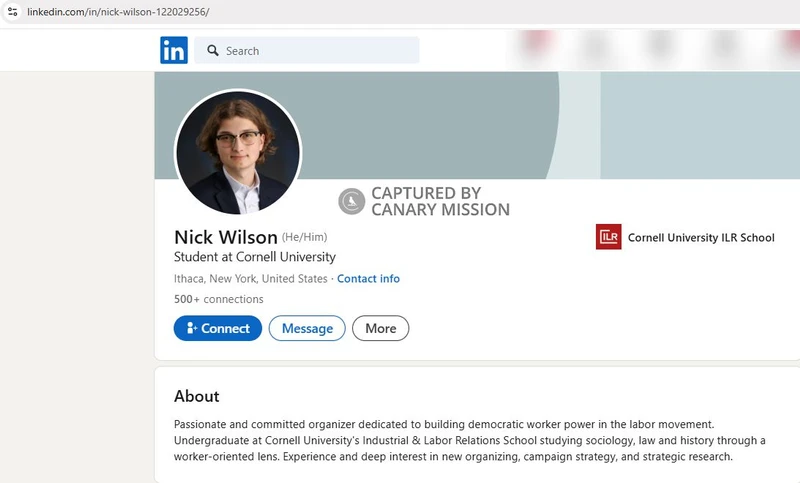The image size is (800, 483).
Task: Click the Nick Wilson profile name
Action: tap(226, 237)
